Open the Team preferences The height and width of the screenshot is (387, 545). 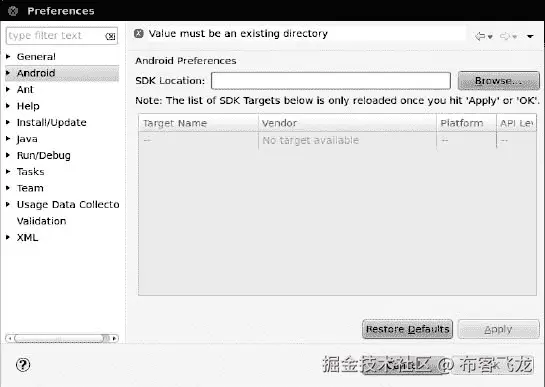pyautogui.click(x=30, y=188)
